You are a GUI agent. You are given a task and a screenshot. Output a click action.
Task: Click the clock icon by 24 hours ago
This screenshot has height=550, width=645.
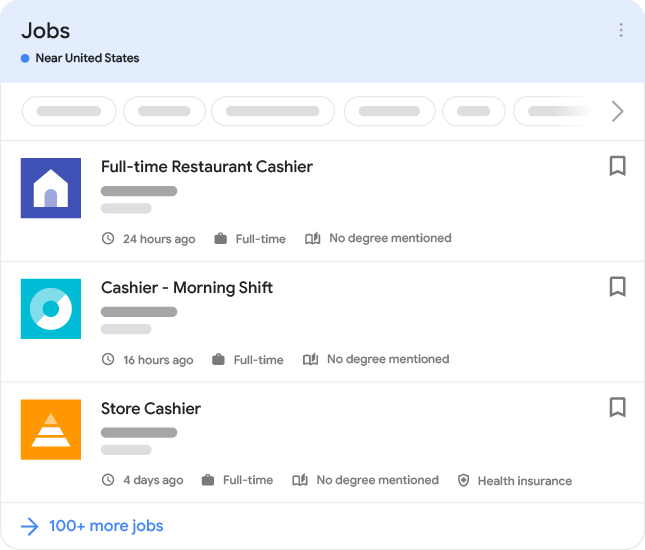coord(108,239)
